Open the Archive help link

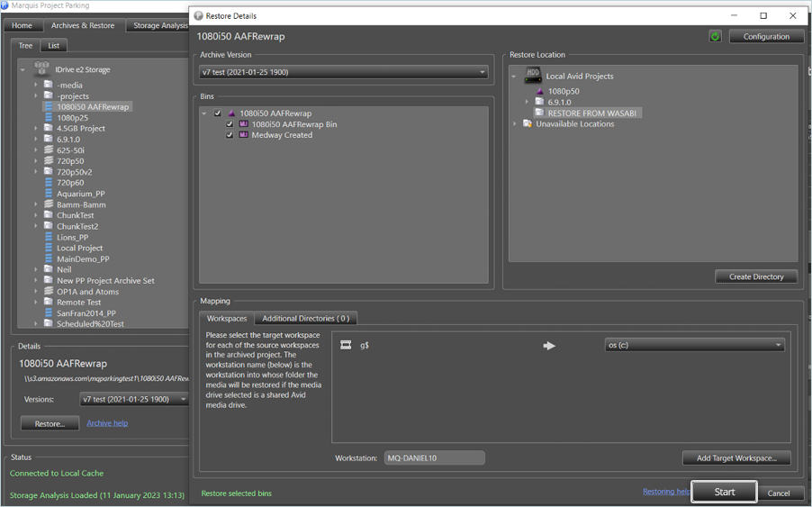point(107,423)
